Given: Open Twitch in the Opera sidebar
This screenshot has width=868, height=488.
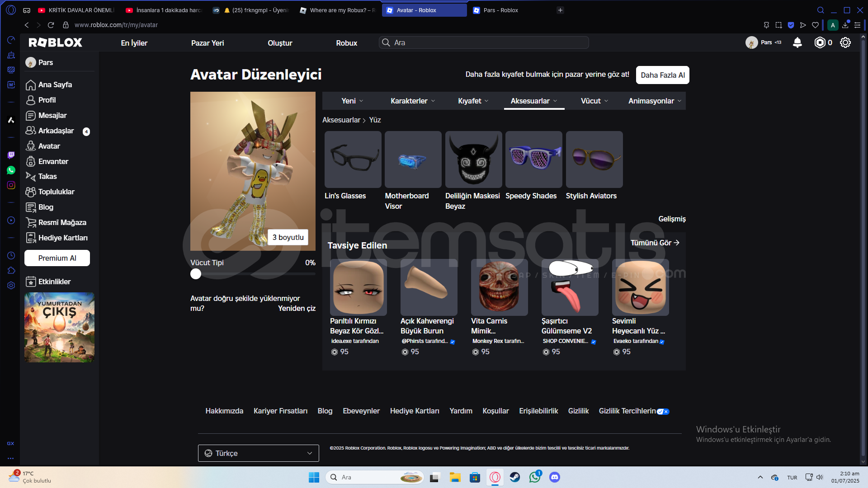Looking at the screenshot, I should [x=11, y=155].
